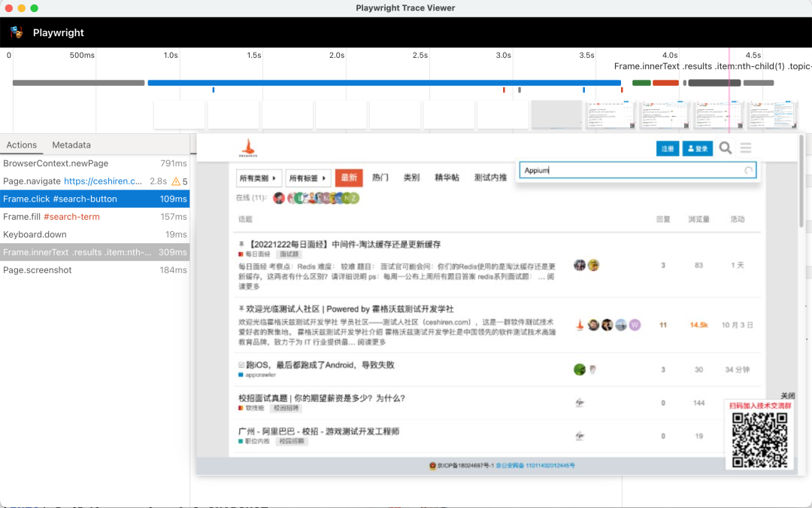Open the search magnifier icon on the forum
Viewport: 812px width, 508px height.
click(724, 148)
